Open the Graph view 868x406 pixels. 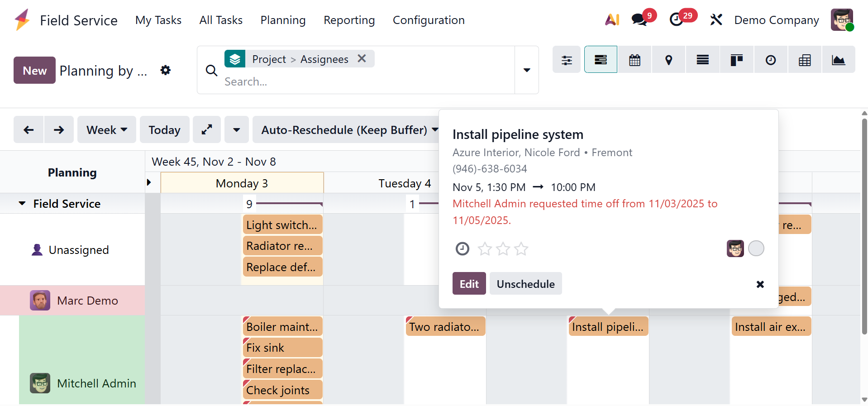[838, 60]
